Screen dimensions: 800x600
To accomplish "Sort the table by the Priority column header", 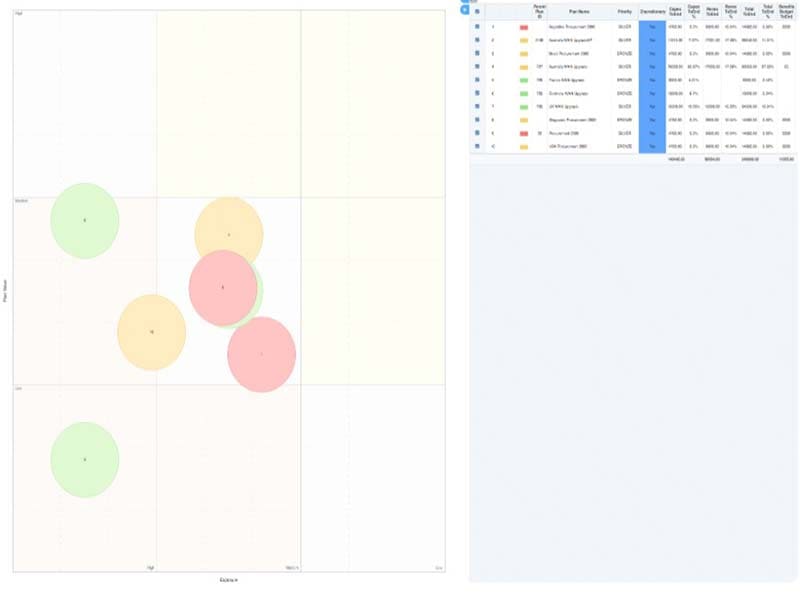I will coord(623,12).
